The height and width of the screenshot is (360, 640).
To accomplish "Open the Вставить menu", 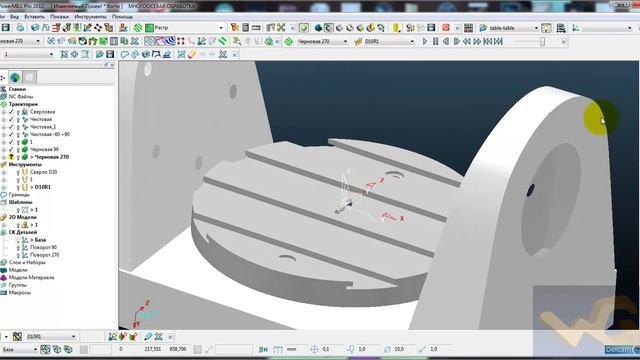I will [x=34, y=17].
